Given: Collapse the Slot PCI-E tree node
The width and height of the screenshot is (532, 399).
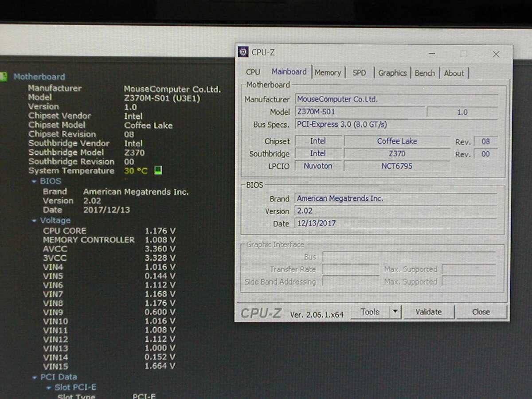Looking at the screenshot, I should (x=49, y=388).
